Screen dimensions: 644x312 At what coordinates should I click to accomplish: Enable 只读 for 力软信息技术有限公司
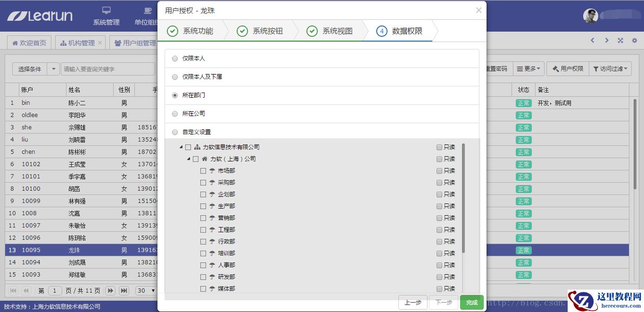[x=439, y=147]
